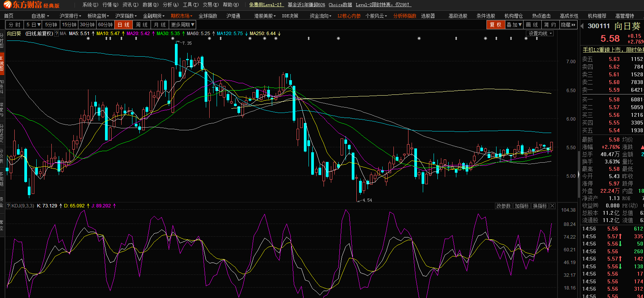
Task: Click the first info marker above the chart
Action: click(x=88, y=39)
